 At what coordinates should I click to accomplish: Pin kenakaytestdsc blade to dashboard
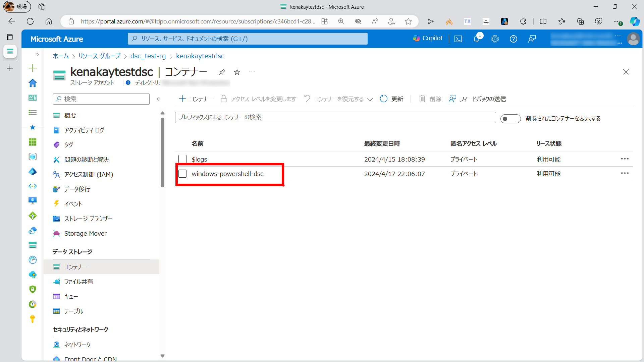click(x=222, y=72)
